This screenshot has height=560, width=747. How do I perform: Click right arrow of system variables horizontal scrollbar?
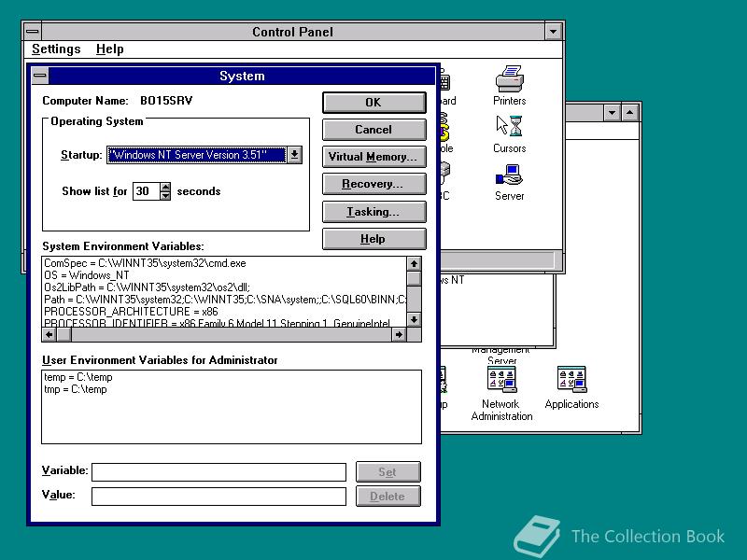pos(399,335)
